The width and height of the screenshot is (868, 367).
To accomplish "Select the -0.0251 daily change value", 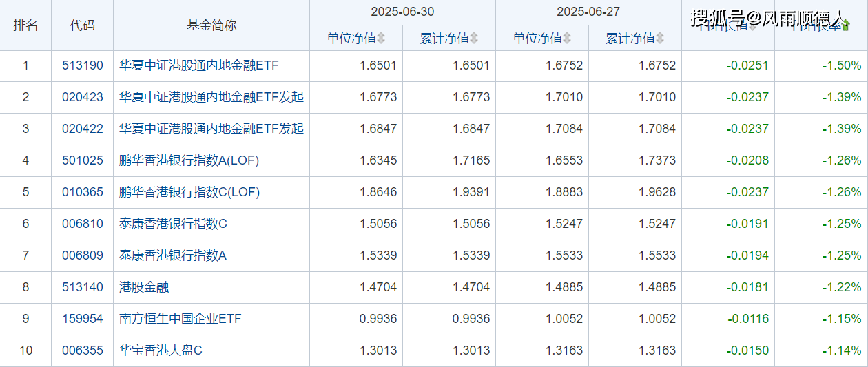I will click(747, 66).
